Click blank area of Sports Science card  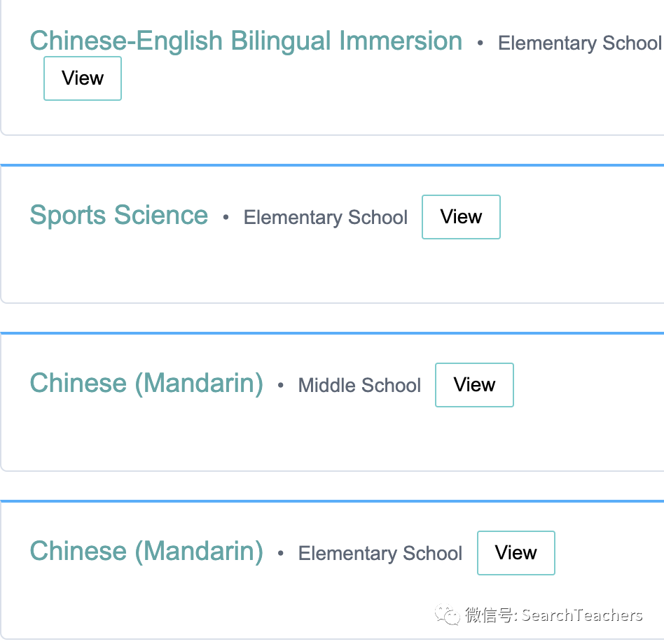pos(332,271)
